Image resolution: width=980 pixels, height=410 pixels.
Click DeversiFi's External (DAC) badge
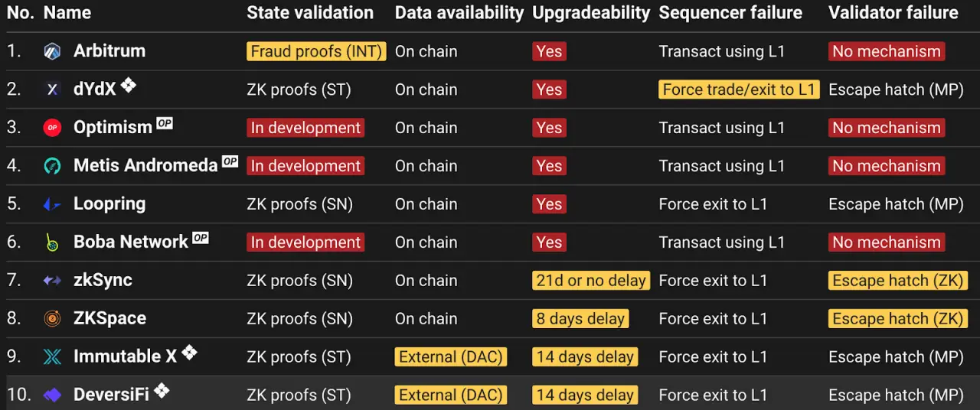coord(451,395)
